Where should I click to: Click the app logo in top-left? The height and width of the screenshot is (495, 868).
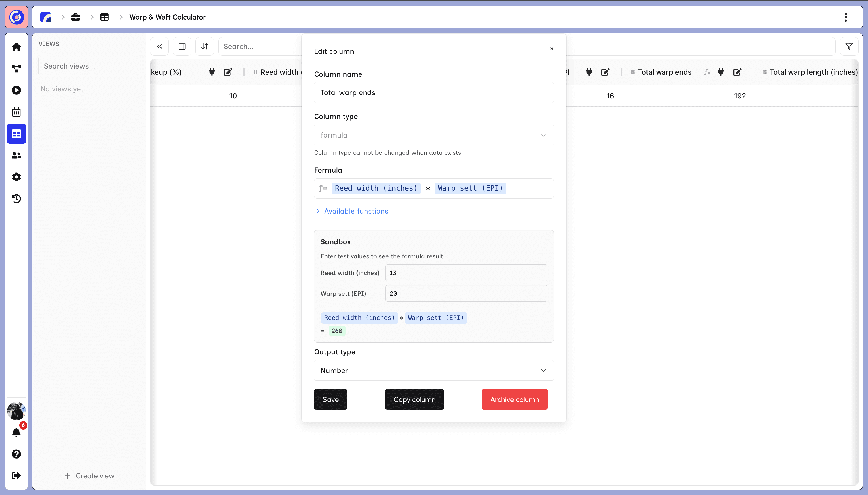click(16, 17)
